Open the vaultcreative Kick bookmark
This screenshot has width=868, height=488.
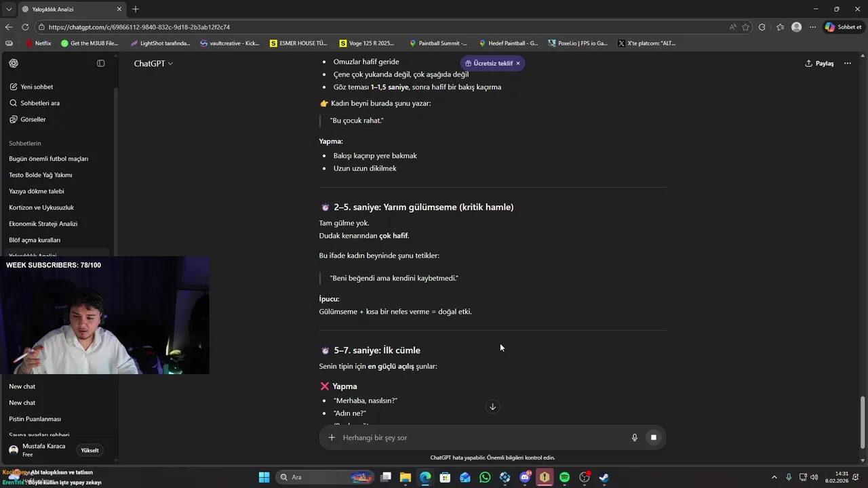pos(230,43)
